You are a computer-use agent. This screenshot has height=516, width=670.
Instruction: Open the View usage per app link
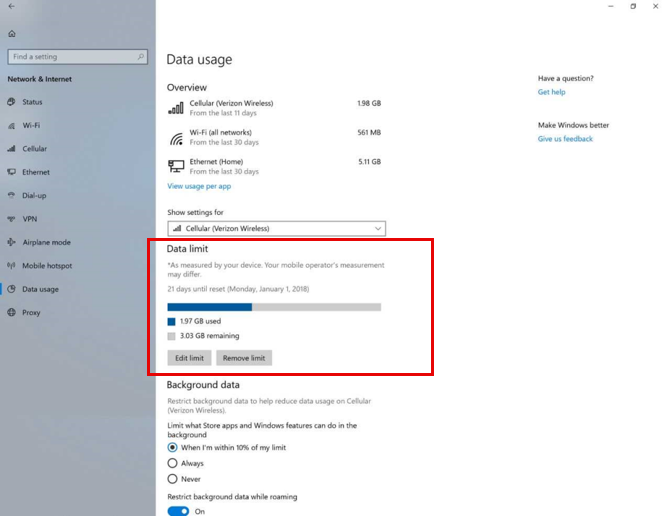(x=199, y=186)
